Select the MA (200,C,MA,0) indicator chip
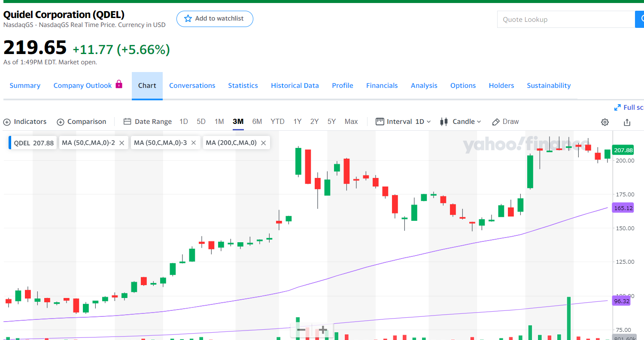This screenshot has width=644, height=340. (231, 143)
